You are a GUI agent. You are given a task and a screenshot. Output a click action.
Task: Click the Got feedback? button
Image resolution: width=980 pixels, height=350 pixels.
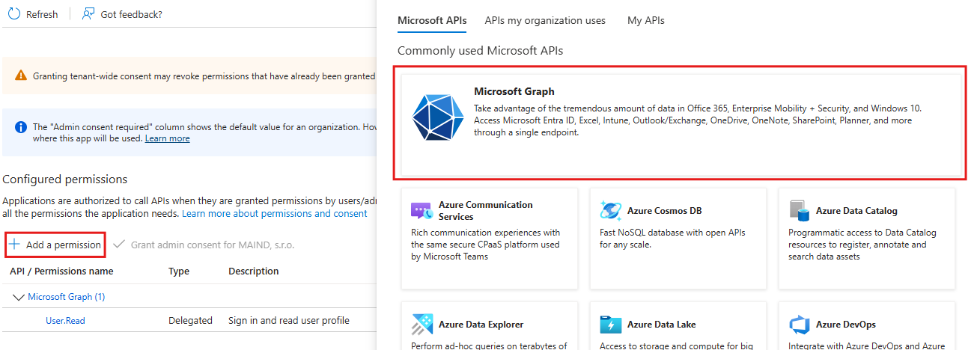122,14
